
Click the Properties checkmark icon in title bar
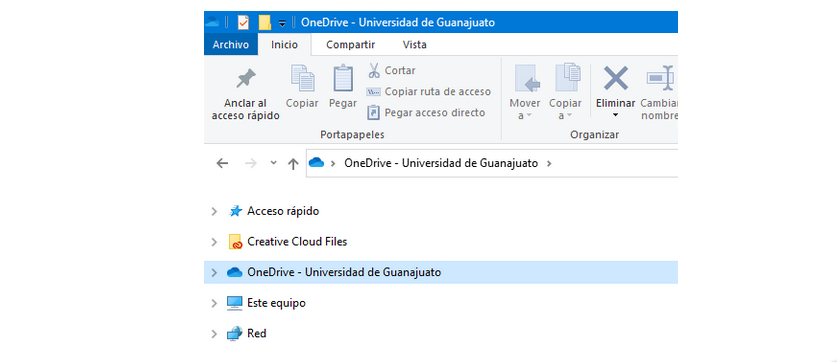click(243, 22)
